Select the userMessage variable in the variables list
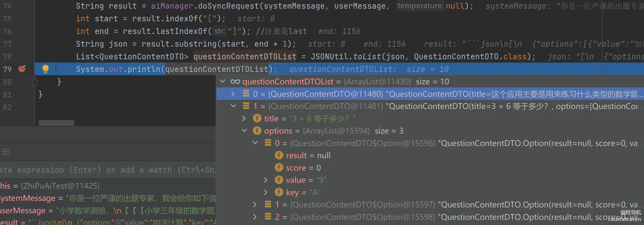The image size is (644, 225). (108, 210)
